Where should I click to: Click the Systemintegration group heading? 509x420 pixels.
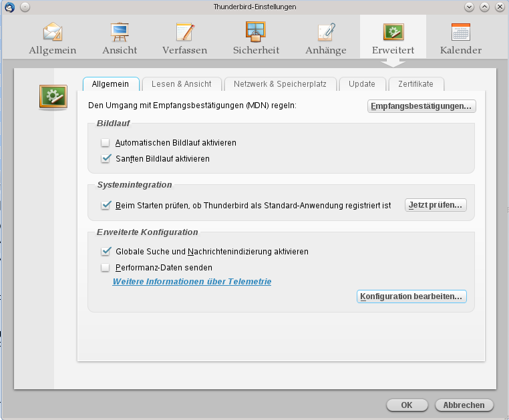click(135, 185)
